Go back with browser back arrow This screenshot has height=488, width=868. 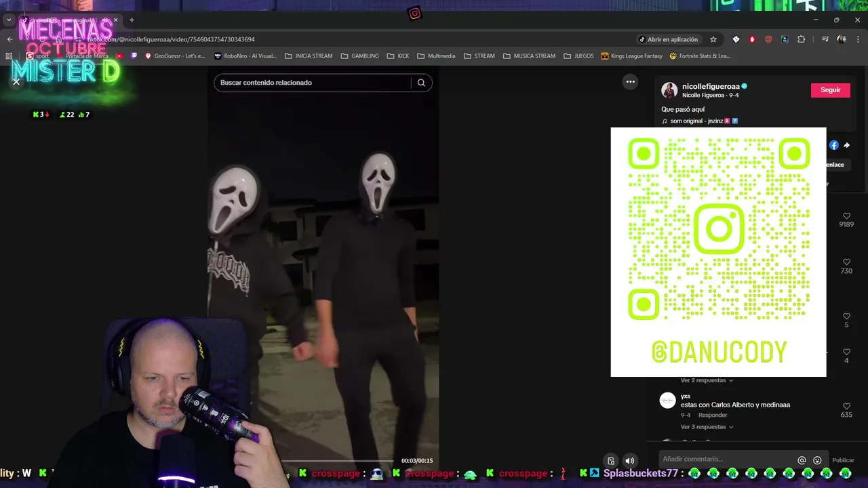pos(9,39)
